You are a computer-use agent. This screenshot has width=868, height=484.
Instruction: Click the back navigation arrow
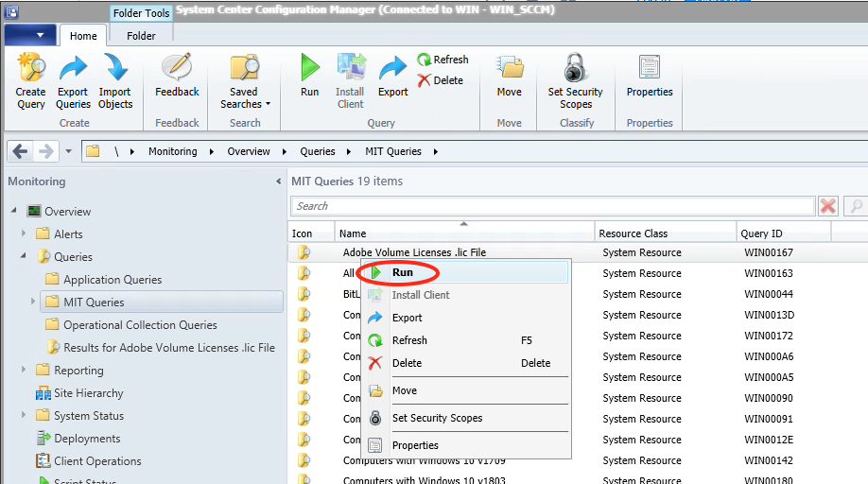20,151
